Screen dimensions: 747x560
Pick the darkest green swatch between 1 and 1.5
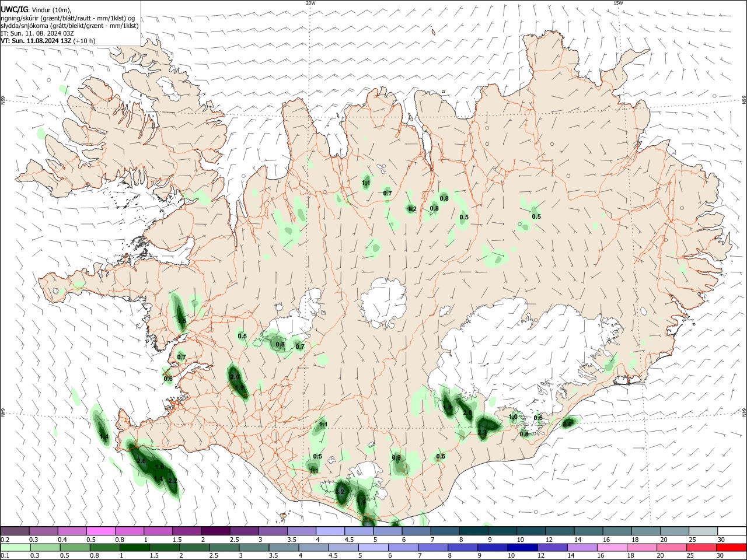(134, 548)
